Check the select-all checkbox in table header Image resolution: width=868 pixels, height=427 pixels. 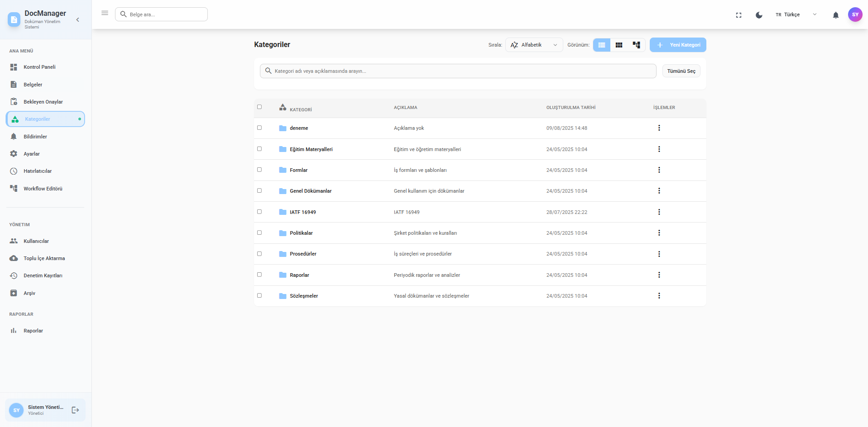pyautogui.click(x=259, y=107)
